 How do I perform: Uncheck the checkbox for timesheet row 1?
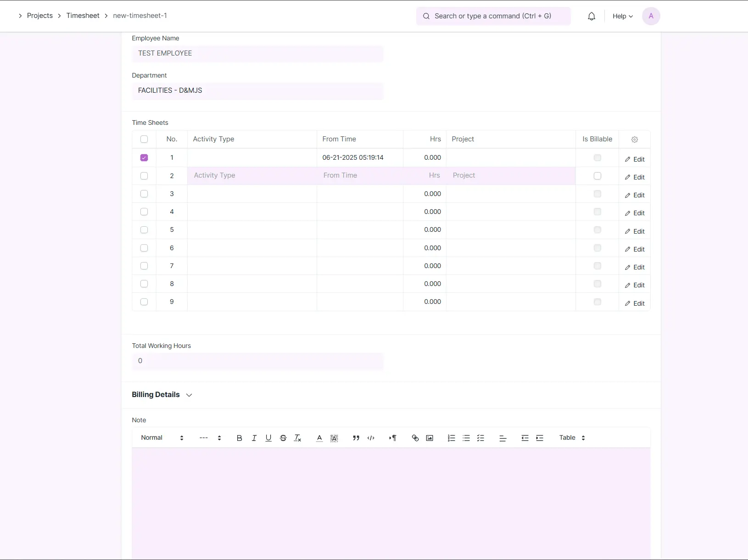point(144,157)
